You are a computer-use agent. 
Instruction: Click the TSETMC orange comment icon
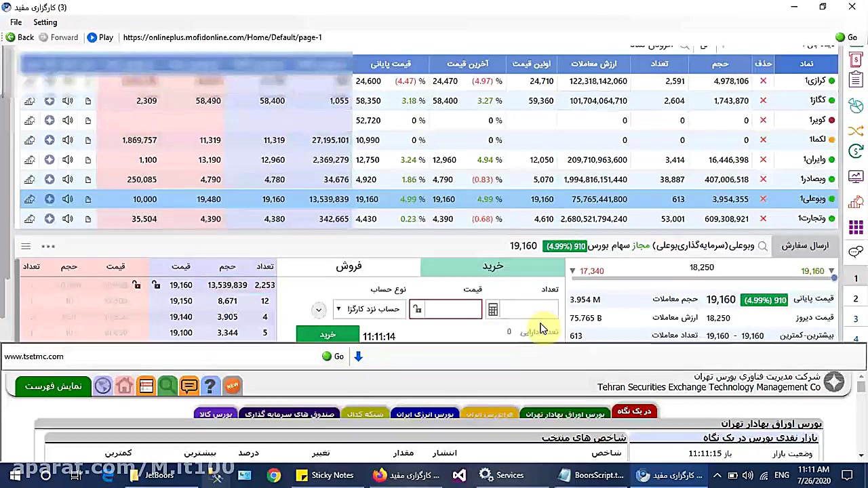tap(189, 386)
